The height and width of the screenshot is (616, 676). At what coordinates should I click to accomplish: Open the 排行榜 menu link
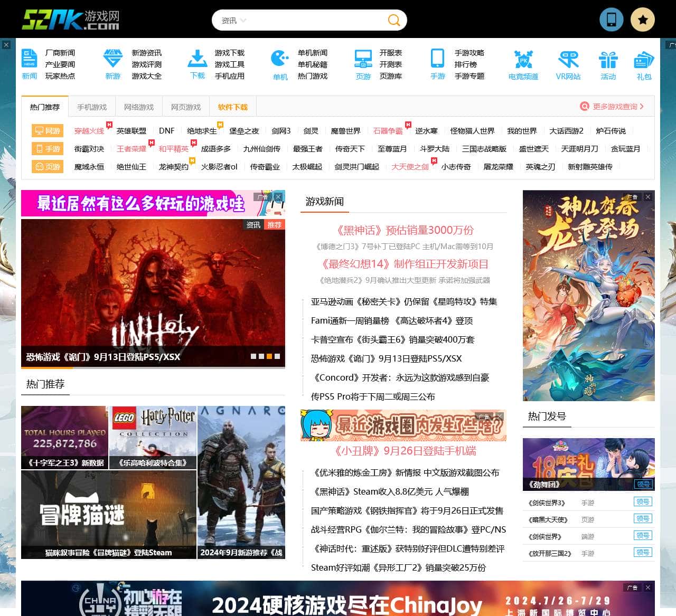coord(466,64)
